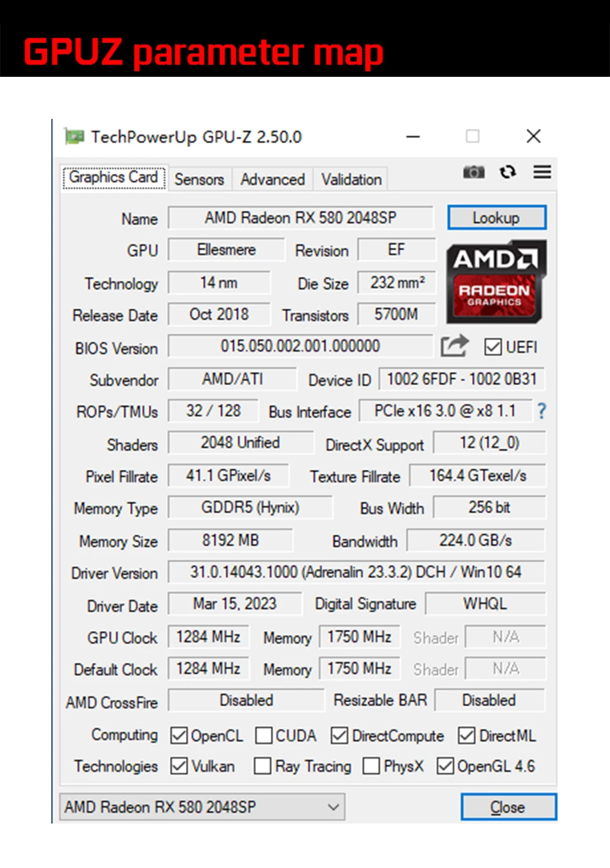The width and height of the screenshot is (610, 868).
Task: Toggle the DirectCompute checkbox
Action: tap(339, 735)
